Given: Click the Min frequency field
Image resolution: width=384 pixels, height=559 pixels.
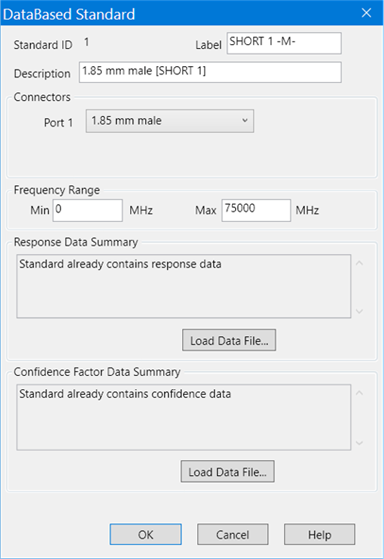Looking at the screenshot, I should pos(88,210).
